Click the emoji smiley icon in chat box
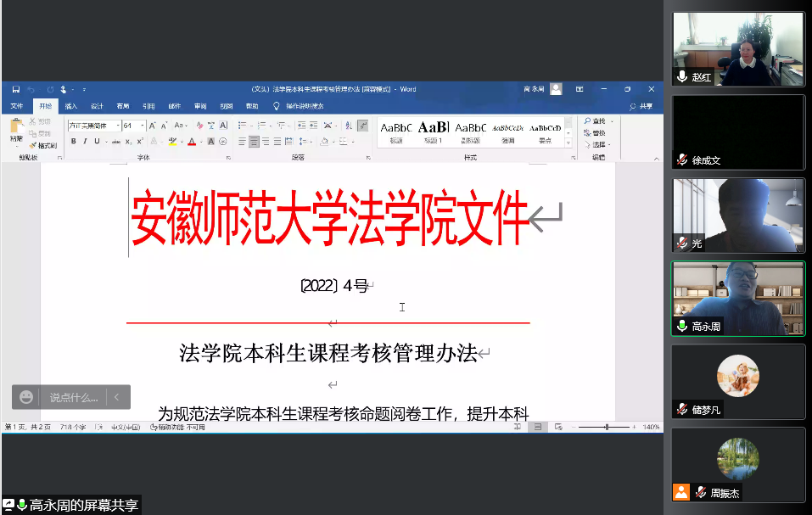 pyautogui.click(x=27, y=396)
